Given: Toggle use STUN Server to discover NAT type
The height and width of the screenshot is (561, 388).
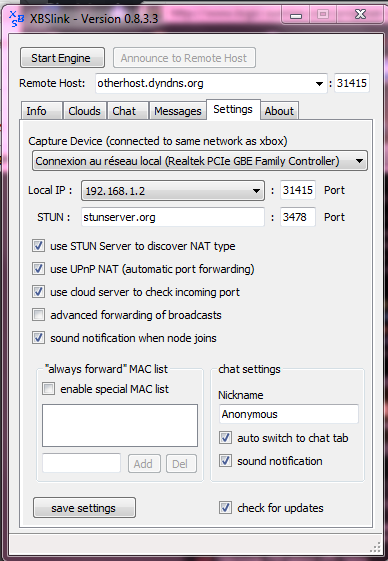Looking at the screenshot, I should 38,246.
